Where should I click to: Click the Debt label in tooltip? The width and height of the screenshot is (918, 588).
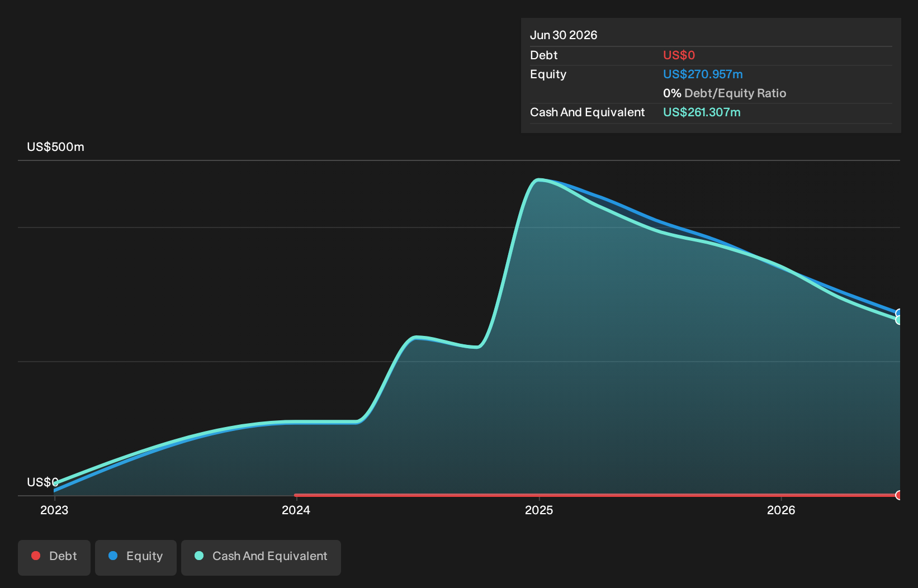point(543,55)
